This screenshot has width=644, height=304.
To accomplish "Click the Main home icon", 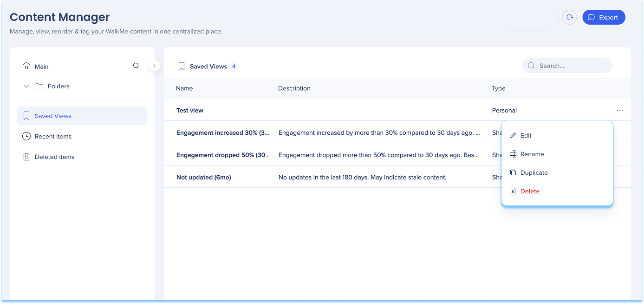I will point(26,66).
